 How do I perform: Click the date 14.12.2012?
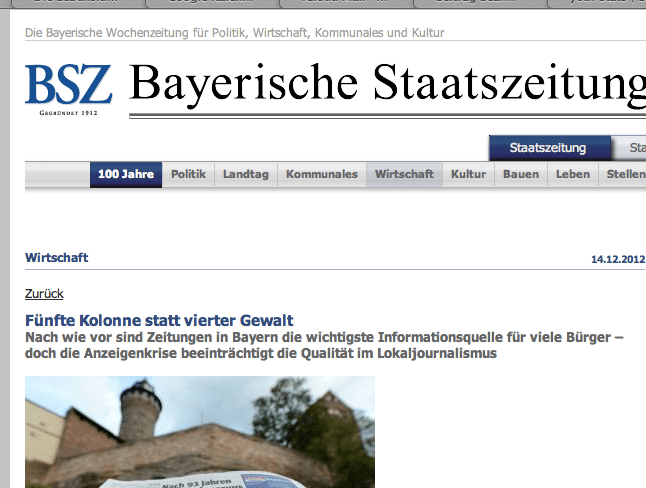coord(618,259)
